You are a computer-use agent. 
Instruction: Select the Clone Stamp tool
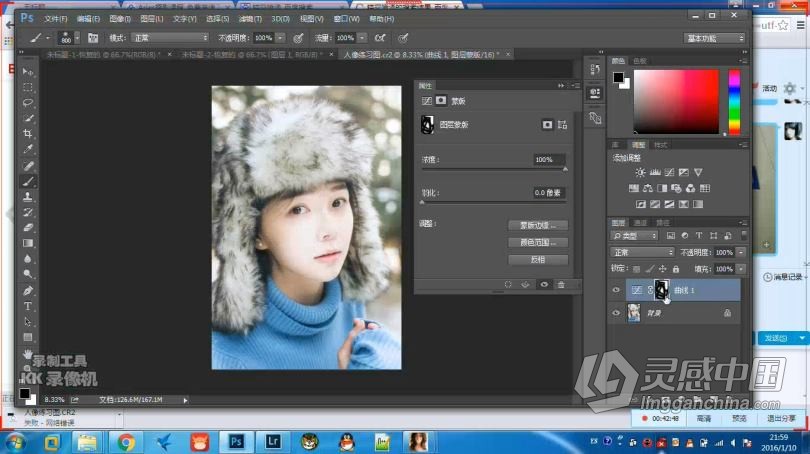tap(28, 197)
